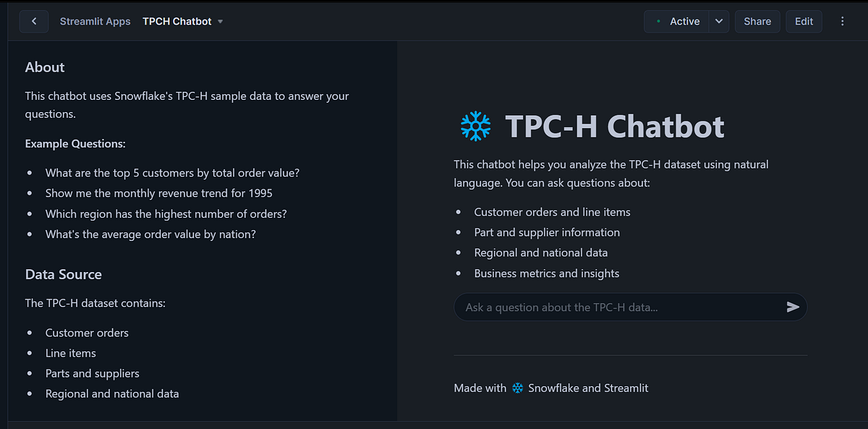Open the Streamlit Apps breadcrumb menu

[95, 21]
